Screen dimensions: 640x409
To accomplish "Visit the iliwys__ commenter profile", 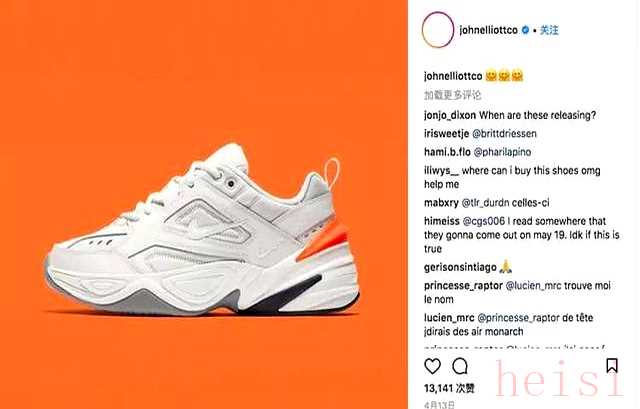I will coord(441,171).
